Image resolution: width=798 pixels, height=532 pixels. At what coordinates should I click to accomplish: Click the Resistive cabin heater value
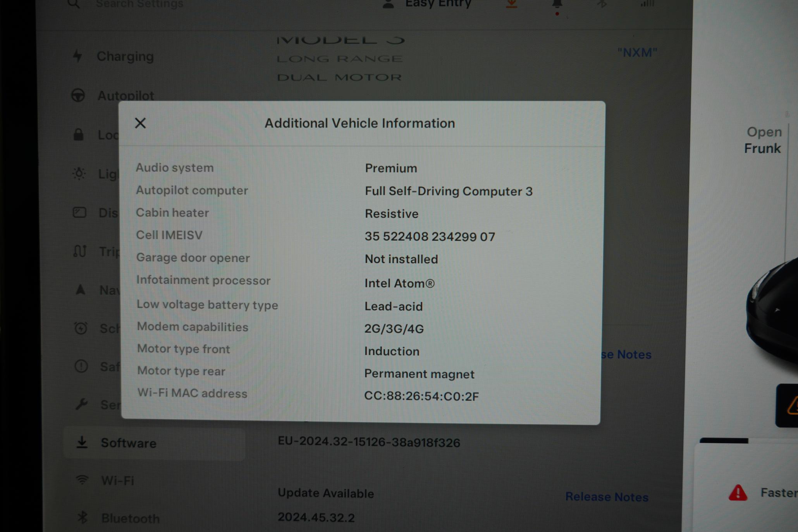392,213
